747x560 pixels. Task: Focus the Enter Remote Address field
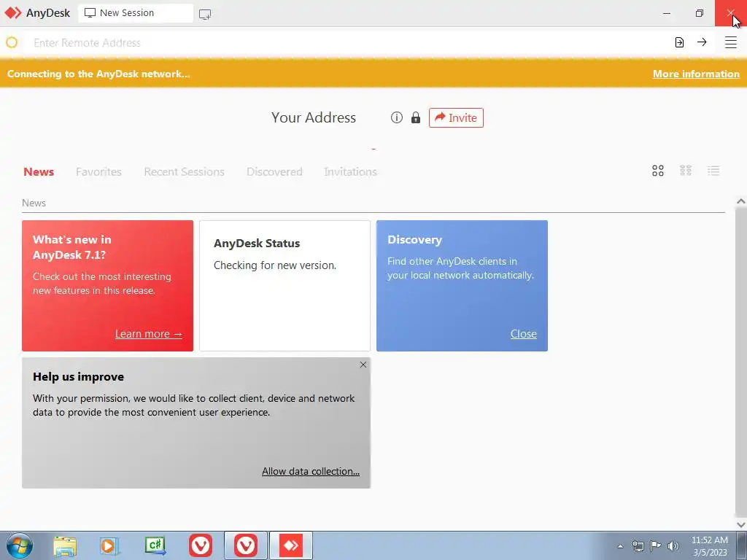[x=348, y=42]
